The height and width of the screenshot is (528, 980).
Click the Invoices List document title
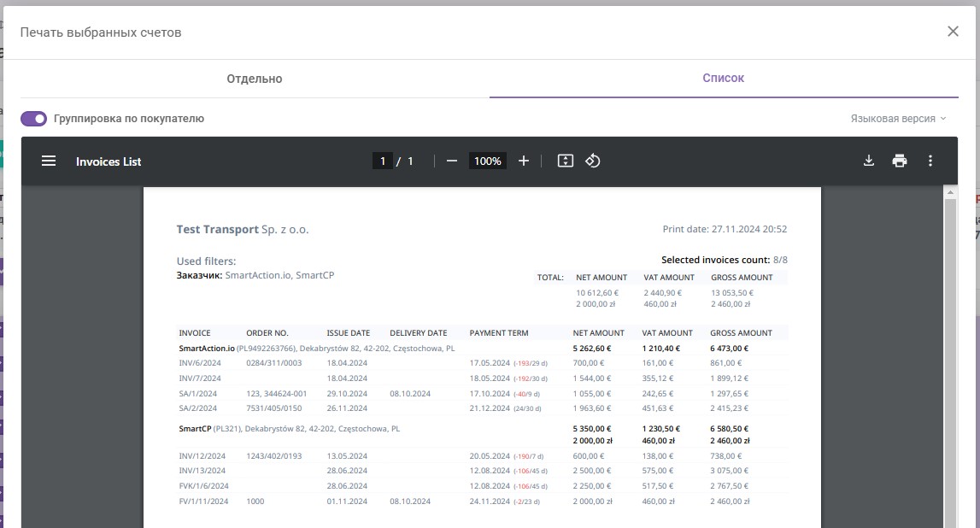coord(109,161)
